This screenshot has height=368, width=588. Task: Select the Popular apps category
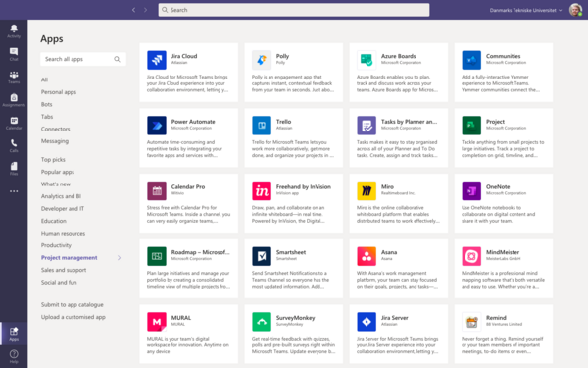pos(58,172)
